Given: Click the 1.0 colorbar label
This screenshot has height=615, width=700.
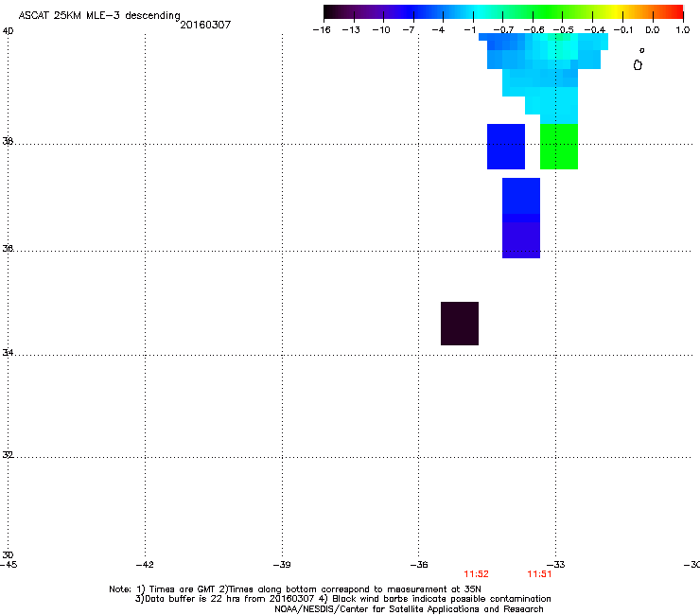Looking at the screenshot, I should coord(683,30).
